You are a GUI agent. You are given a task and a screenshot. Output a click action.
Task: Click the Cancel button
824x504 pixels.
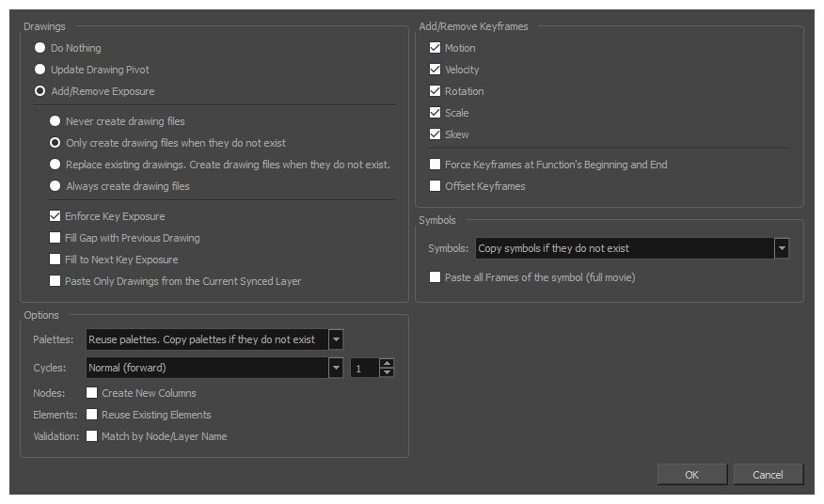point(768,475)
